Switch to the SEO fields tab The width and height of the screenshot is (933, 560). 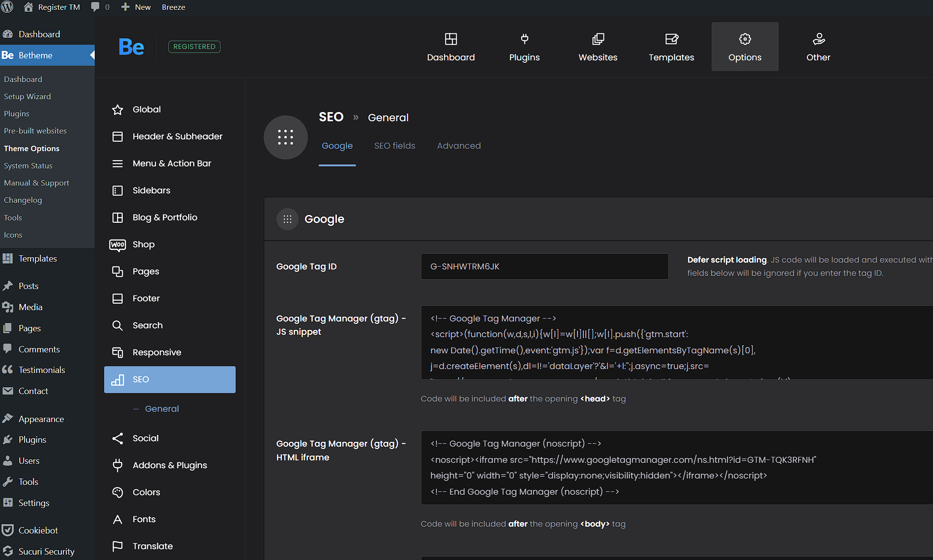coord(395,146)
